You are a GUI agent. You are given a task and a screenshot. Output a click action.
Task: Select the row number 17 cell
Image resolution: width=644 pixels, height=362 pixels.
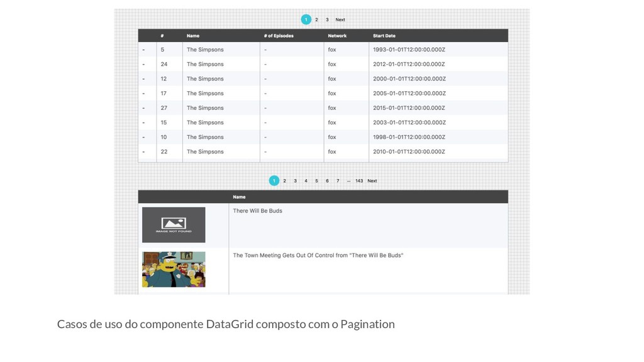[164, 93]
